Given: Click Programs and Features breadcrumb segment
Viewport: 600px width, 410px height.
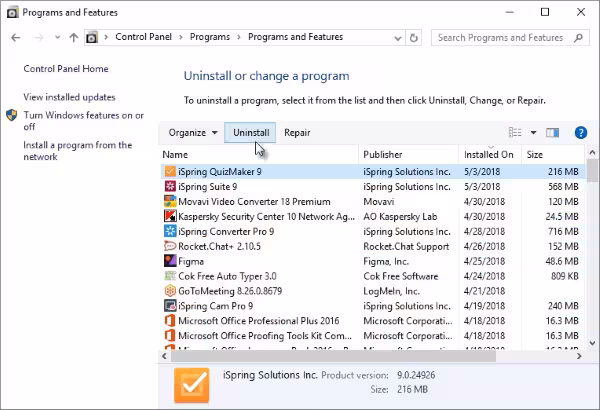Looking at the screenshot, I should click(x=295, y=37).
